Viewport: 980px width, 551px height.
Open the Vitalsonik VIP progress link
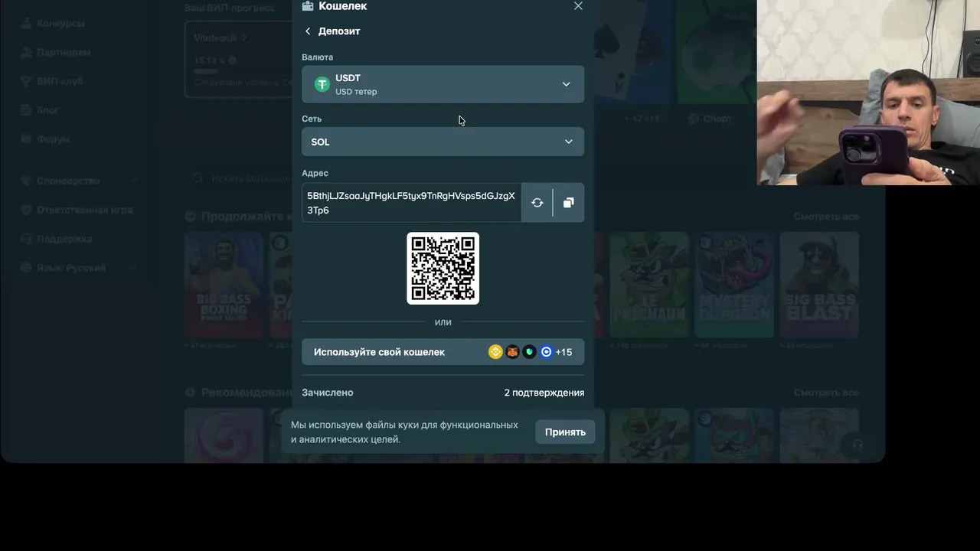pyautogui.click(x=220, y=37)
